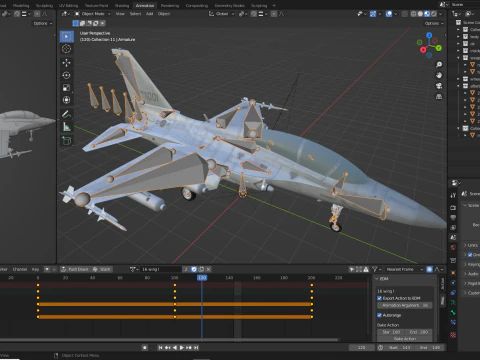The width and height of the screenshot is (480, 360).
Task: Open the World properties tab icon
Action: pos(453,248)
